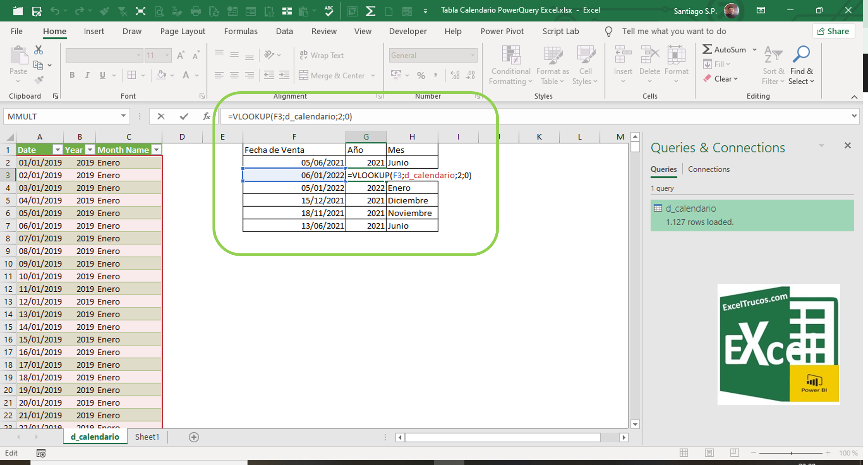The image size is (868, 465).
Task: Open the Month Name filter dropdown
Action: 156,150
